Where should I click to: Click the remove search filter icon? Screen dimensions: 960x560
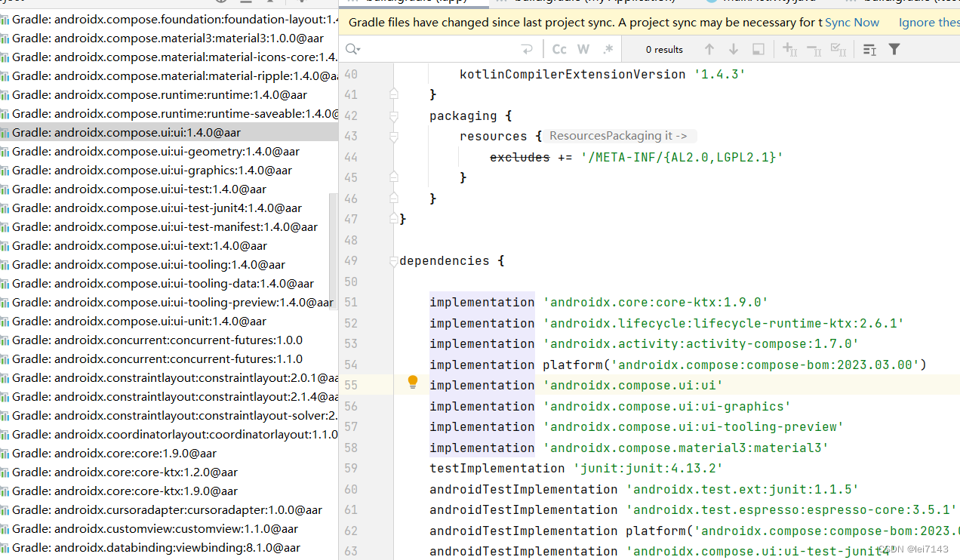pyautogui.click(x=813, y=48)
